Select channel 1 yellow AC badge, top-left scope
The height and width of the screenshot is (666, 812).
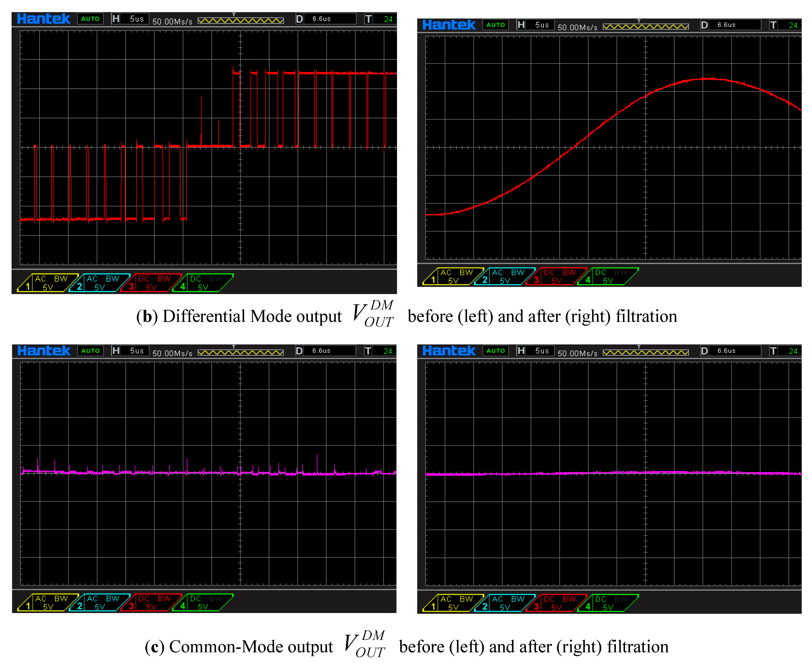(48, 283)
